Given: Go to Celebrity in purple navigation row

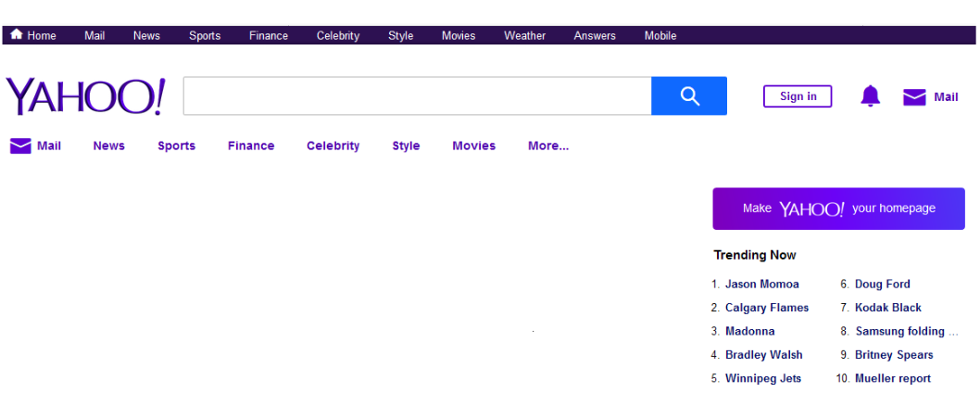Looking at the screenshot, I should pos(333,146).
